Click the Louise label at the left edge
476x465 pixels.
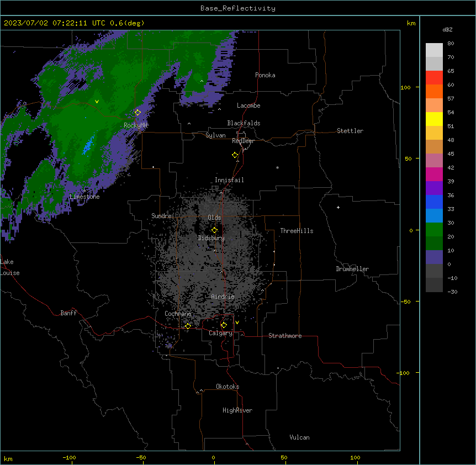pos(10,273)
